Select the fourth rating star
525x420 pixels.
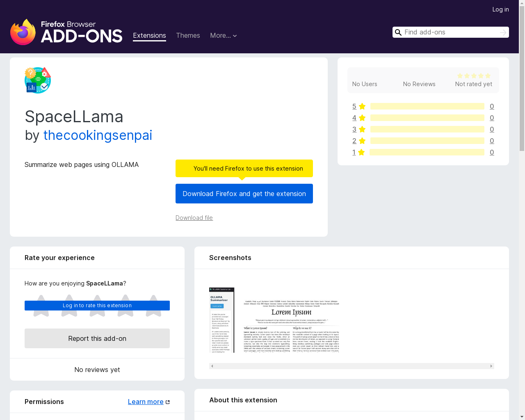tap(126, 306)
